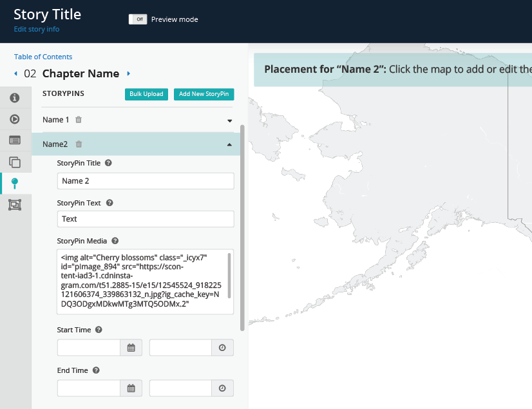Show help for Start Time
This screenshot has height=409, width=532.
[99, 330]
